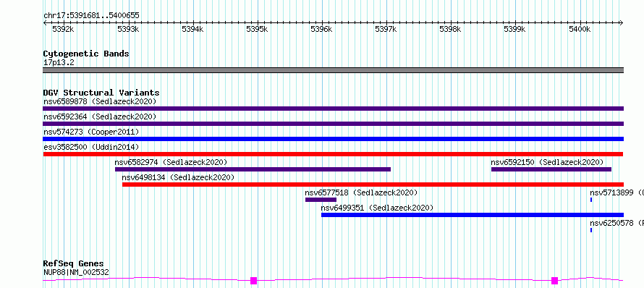Image resolution: width=644 pixels, height=288 pixels.
Task: Click the nsv5713899 label
Action: (x=612, y=192)
